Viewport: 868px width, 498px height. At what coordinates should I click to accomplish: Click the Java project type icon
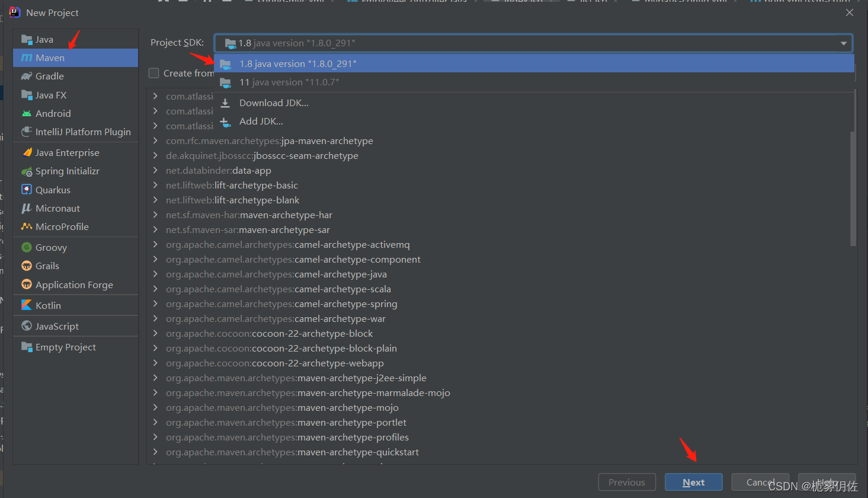(x=27, y=40)
